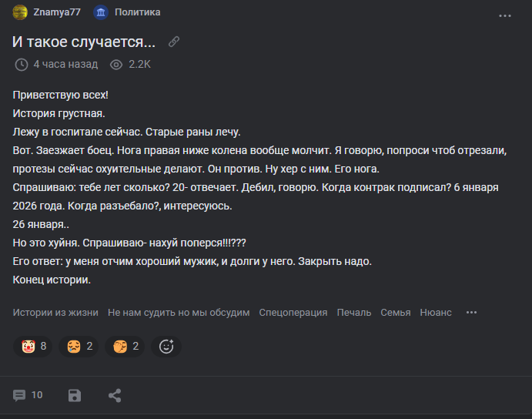Expand more tags via tag ellipsis
The height and width of the screenshot is (419, 532).
coord(471,313)
